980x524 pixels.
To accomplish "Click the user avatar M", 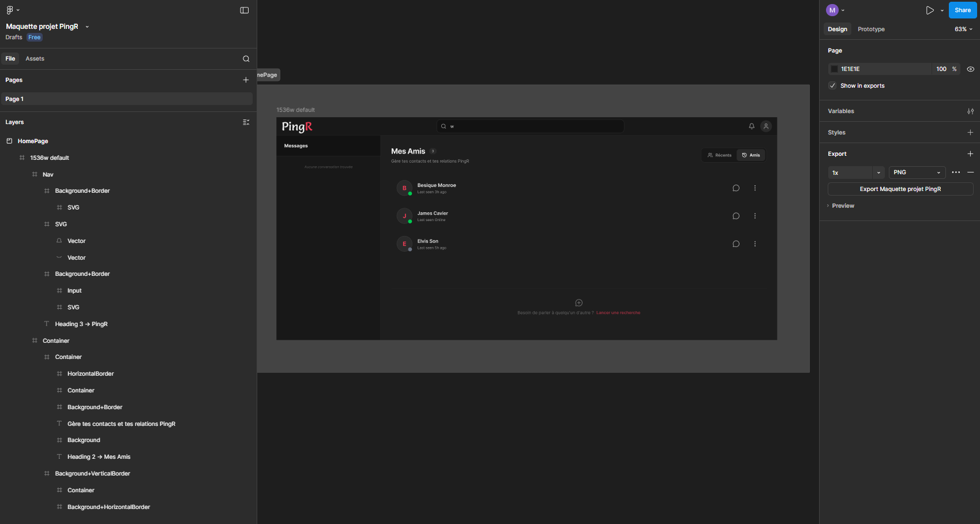I will click(x=832, y=10).
